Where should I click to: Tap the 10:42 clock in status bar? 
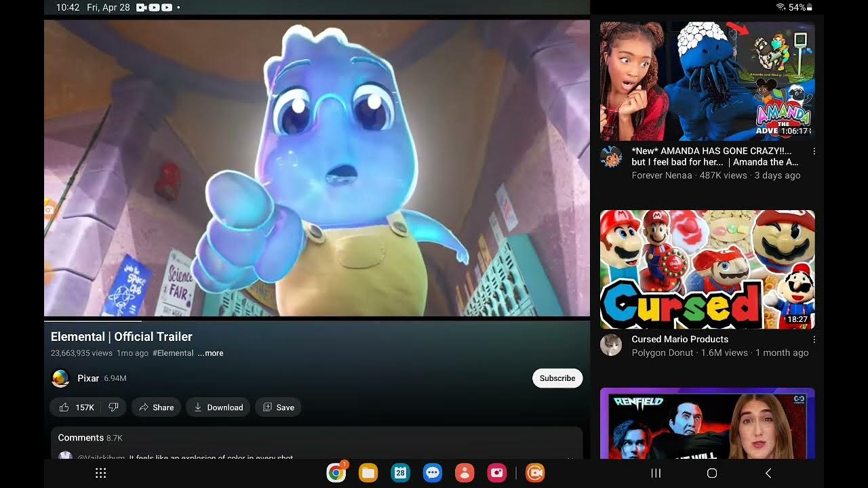point(68,7)
